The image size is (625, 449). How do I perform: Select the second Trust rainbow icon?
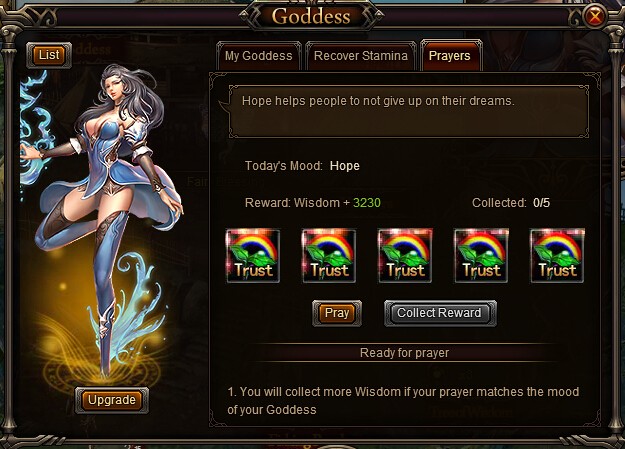click(x=329, y=256)
